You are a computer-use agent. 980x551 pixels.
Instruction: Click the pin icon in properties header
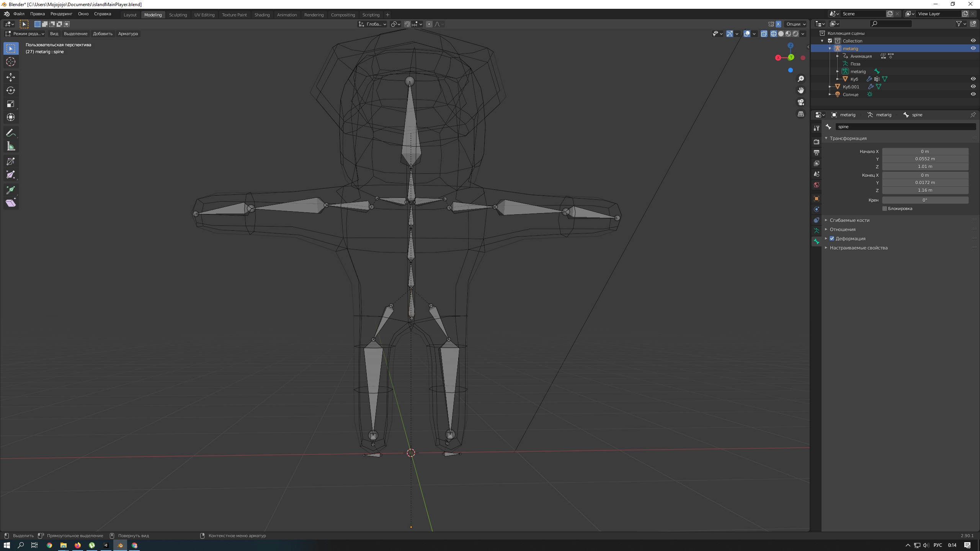pyautogui.click(x=973, y=115)
